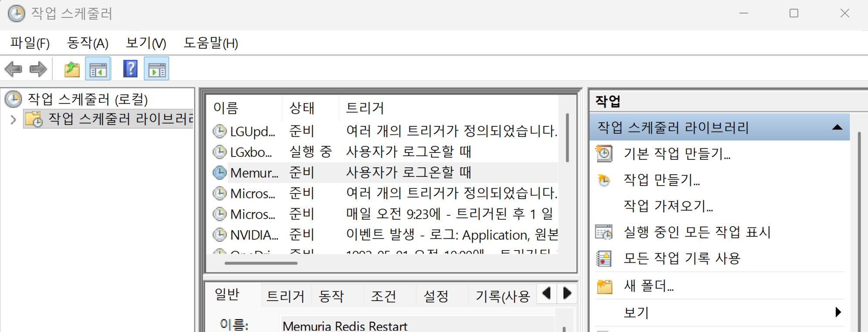Screen dimensions: 868x332
Task: Collapse the 작업 스케줄러 라이브러리 actions section
Action: 837,127
